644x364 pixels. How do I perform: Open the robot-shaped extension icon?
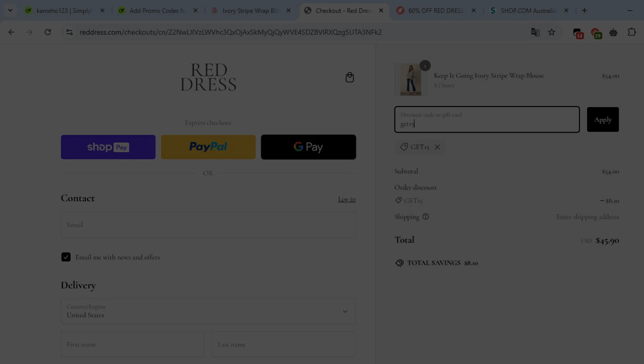tap(614, 32)
